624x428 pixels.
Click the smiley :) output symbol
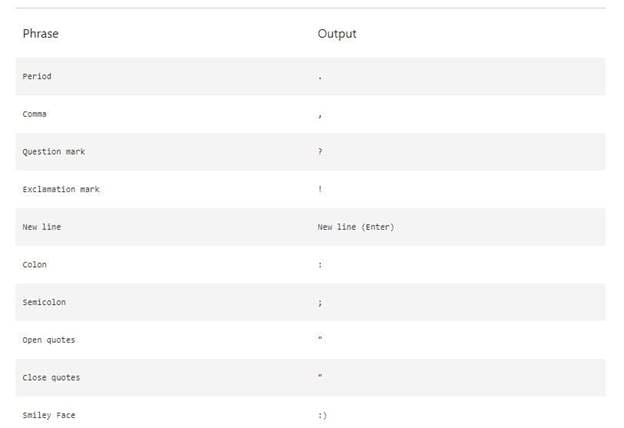click(321, 415)
